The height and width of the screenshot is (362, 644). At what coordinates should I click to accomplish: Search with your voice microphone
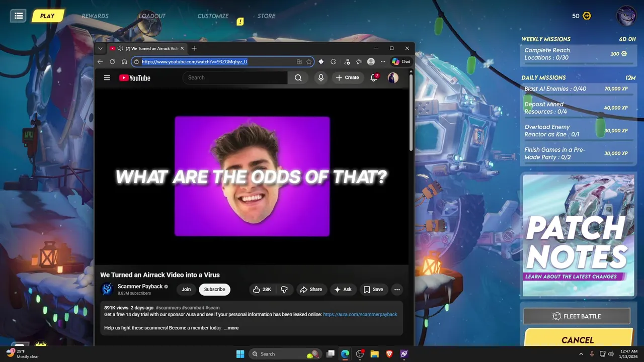(321, 77)
